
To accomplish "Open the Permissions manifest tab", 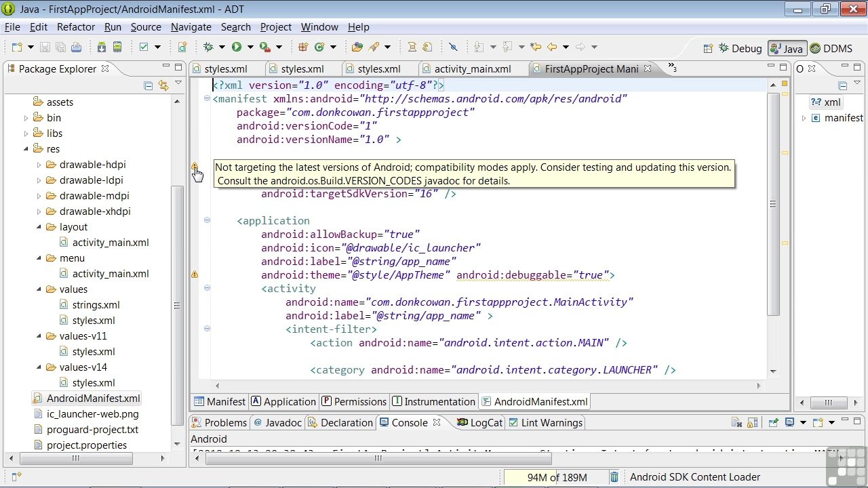I will tap(353, 402).
